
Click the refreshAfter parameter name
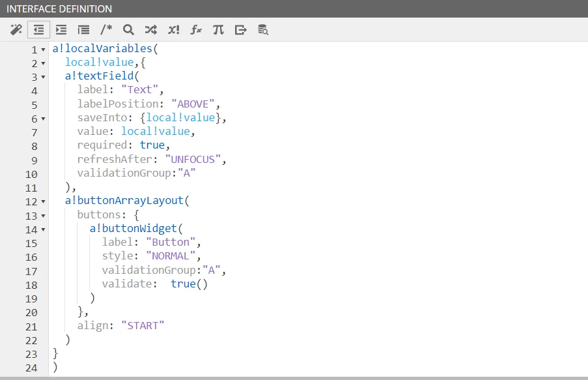(x=115, y=159)
